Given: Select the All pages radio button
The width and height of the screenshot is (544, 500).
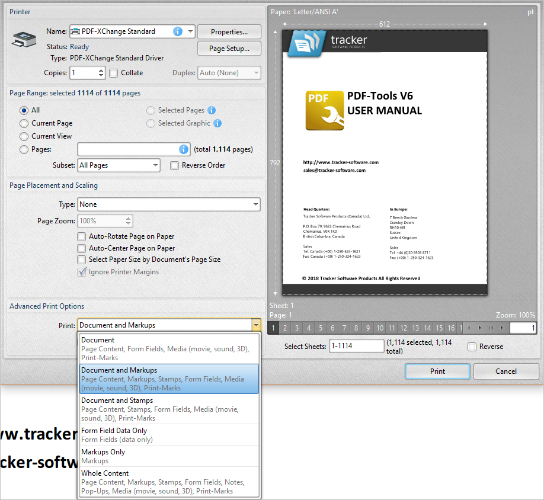Looking at the screenshot, I should (x=24, y=110).
